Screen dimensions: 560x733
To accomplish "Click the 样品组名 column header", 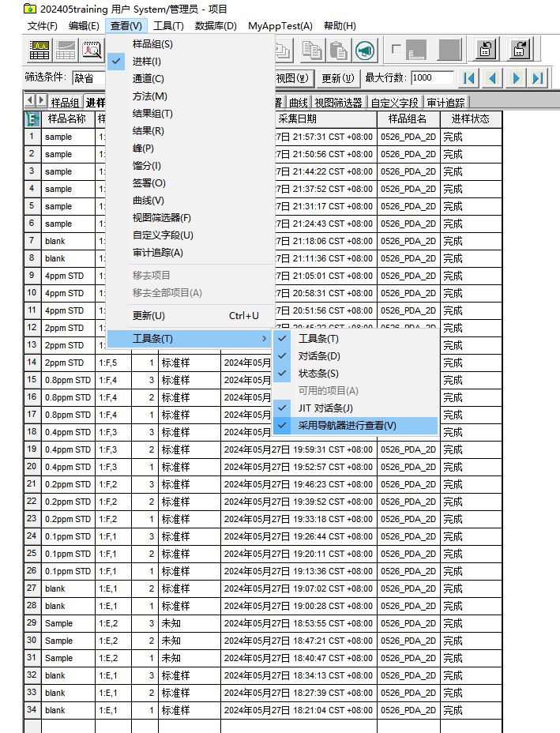I will pyautogui.click(x=408, y=118).
